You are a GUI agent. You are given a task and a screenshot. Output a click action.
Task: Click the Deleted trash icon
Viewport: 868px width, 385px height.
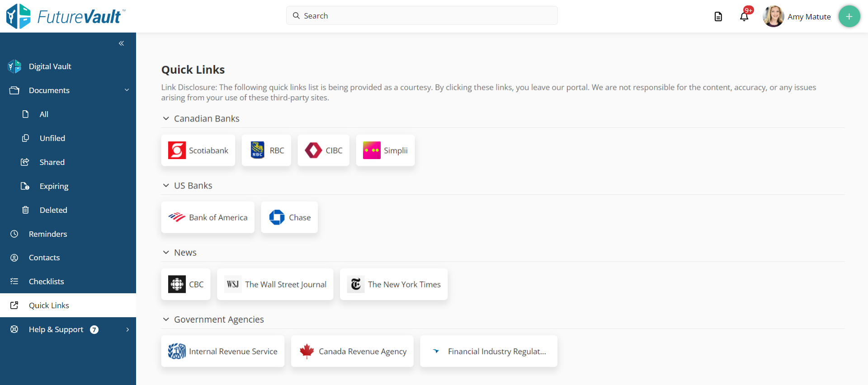(25, 210)
